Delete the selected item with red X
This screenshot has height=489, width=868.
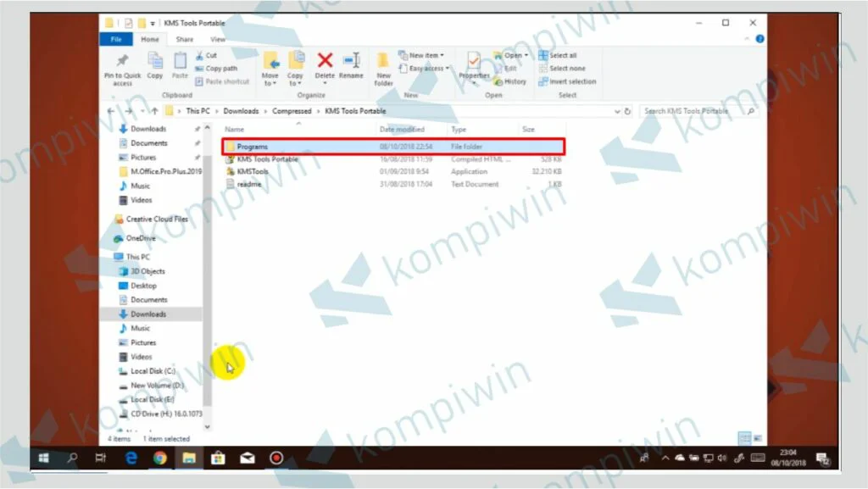[x=325, y=68]
